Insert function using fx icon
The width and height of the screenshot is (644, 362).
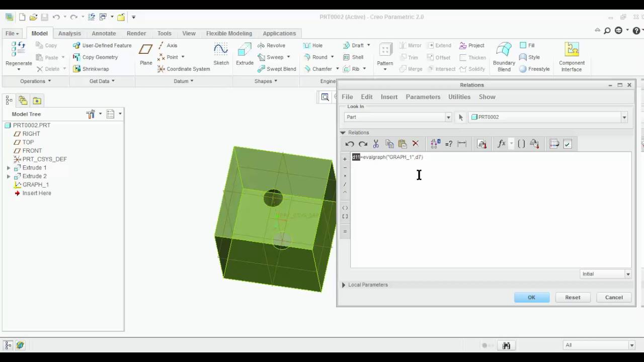(x=502, y=144)
